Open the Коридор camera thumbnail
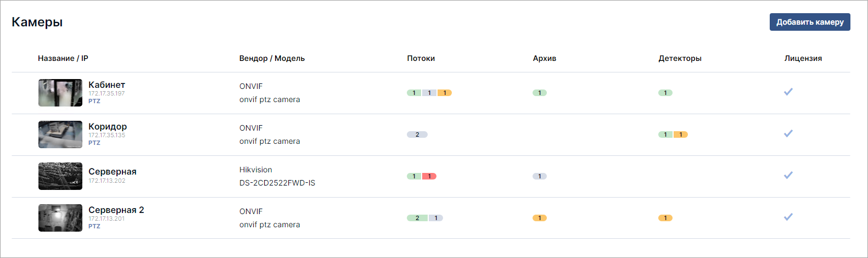The width and height of the screenshot is (868, 258). tap(60, 134)
